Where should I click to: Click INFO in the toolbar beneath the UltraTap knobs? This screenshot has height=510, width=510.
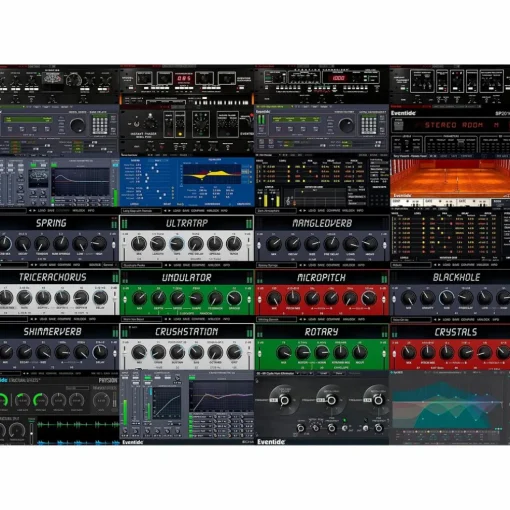click(x=226, y=265)
